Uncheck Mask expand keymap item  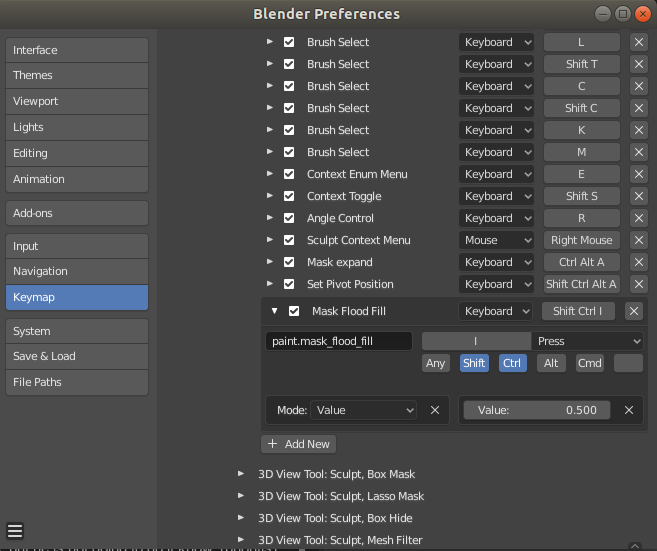(x=289, y=262)
